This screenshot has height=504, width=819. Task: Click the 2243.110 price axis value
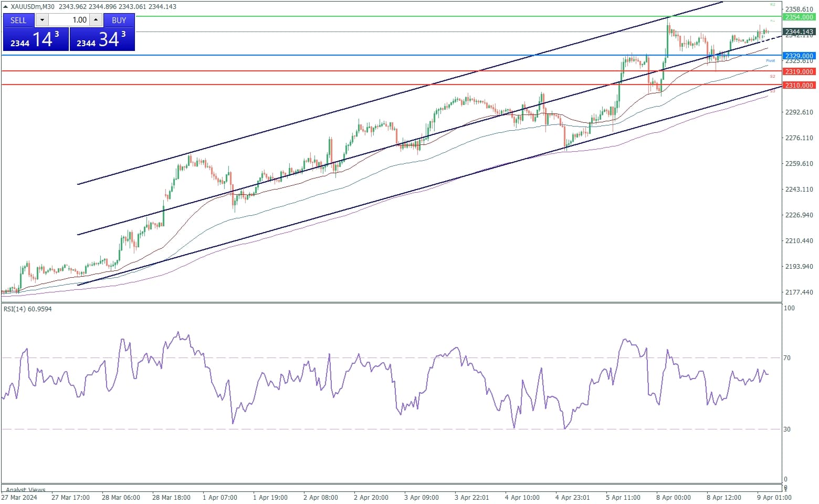[799, 190]
